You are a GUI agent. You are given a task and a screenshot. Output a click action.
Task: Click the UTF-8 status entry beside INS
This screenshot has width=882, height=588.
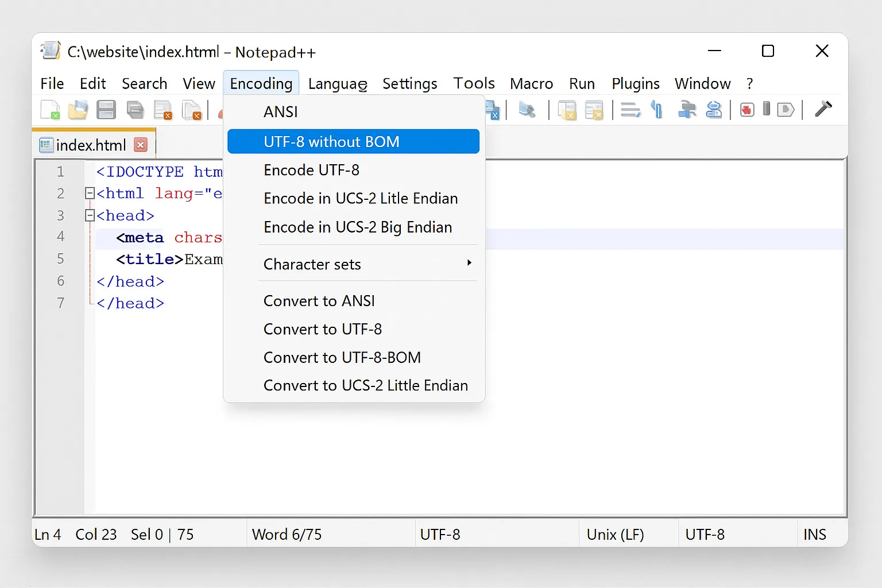click(705, 535)
